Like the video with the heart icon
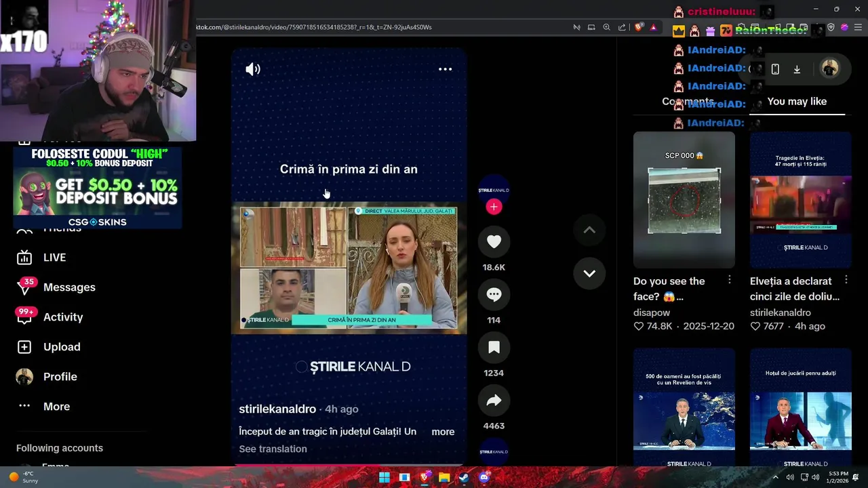The height and width of the screenshot is (488, 868). pyautogui.click(x=494, y=242)
